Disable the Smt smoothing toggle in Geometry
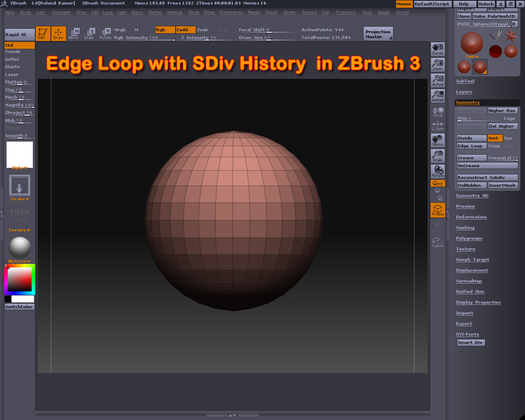Image resolution: width=525 pixels, height=420 pixels. click(494, 138)
